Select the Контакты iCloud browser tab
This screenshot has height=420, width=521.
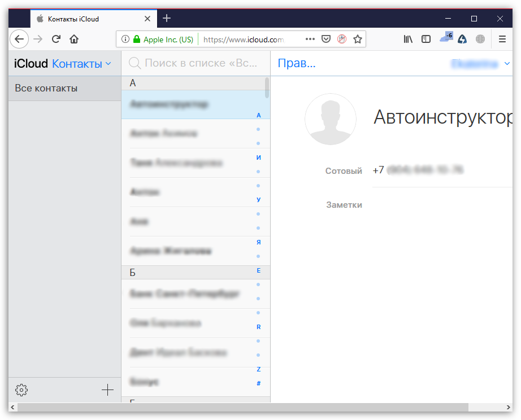coord(94,19)
